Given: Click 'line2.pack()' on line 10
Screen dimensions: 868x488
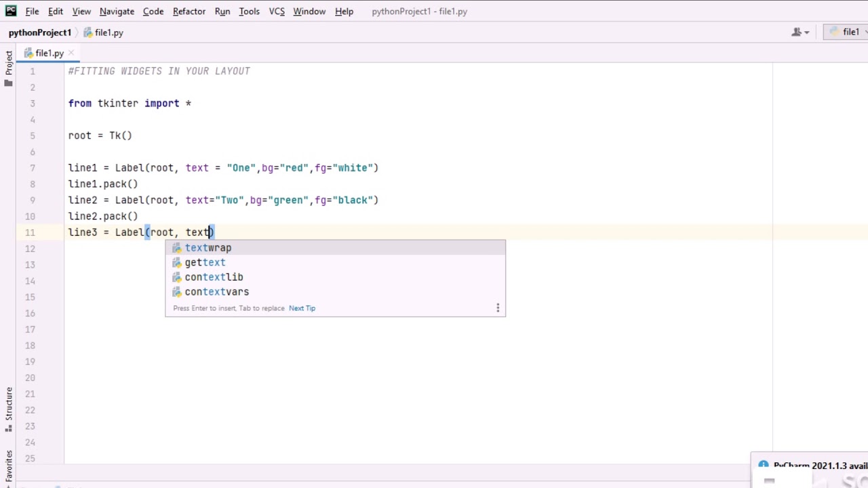Looking at the screenshot, I should 103,216.
